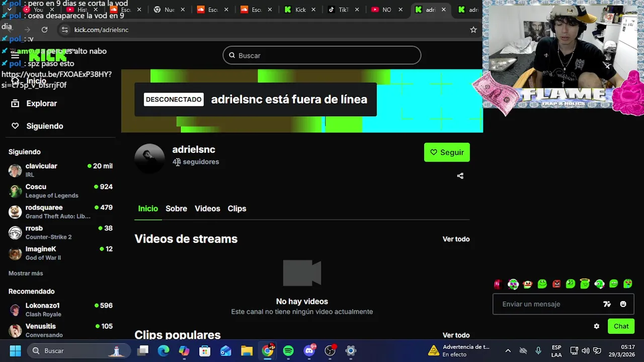Reload the page with refresh button
Screen dimensions: 644x362
coord(44,30)
